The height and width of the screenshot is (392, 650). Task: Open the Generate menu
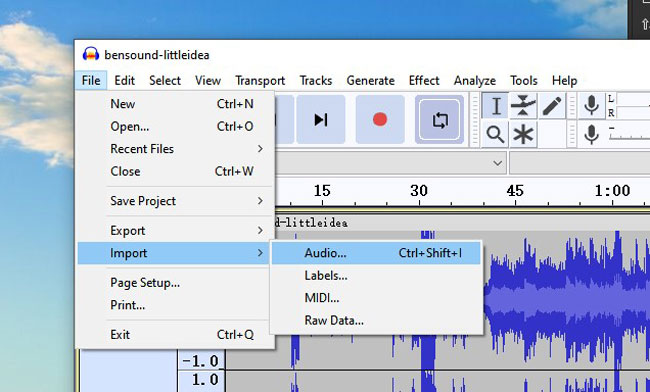pos(370,80)
